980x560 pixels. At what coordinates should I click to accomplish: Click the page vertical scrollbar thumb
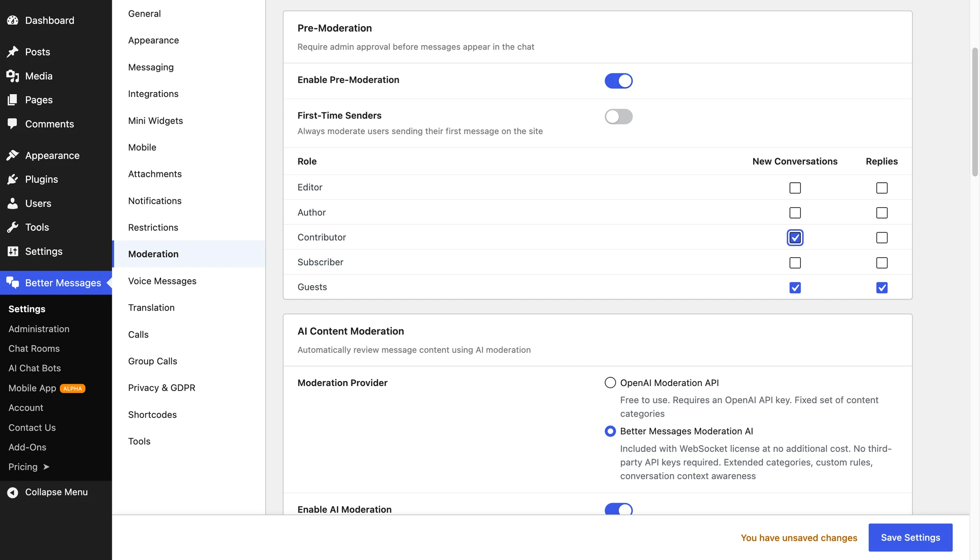pyautogui.click(x=975, y=112)
